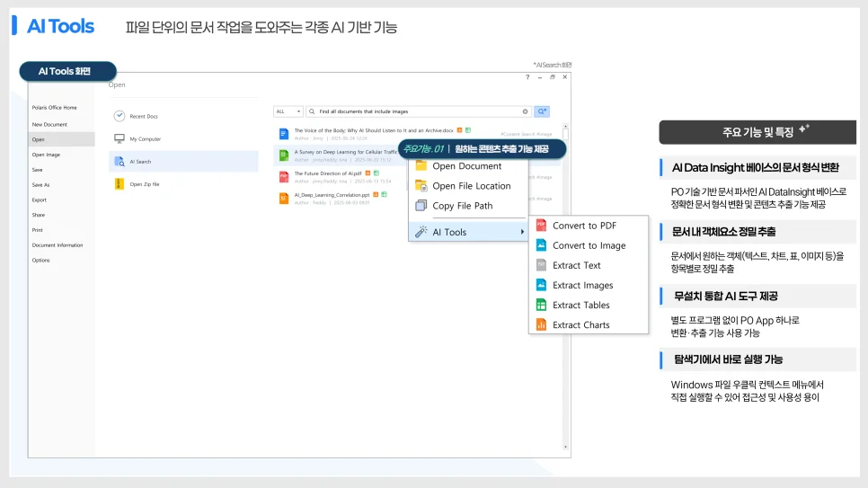The width and height of the screenshot is (868, 488).
Task: Click the AI Tools magic wand icon
Action: click(x=421, y=232)
